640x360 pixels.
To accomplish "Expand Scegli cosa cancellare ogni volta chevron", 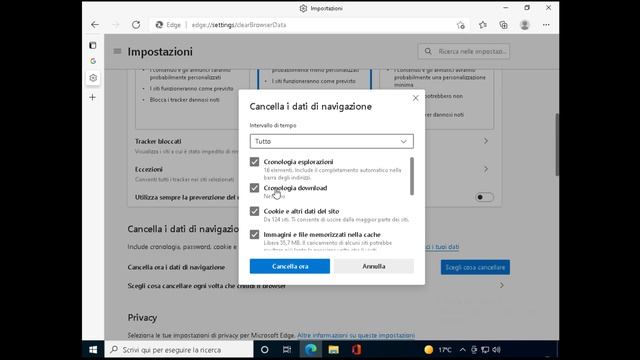I will pos(502,286).
